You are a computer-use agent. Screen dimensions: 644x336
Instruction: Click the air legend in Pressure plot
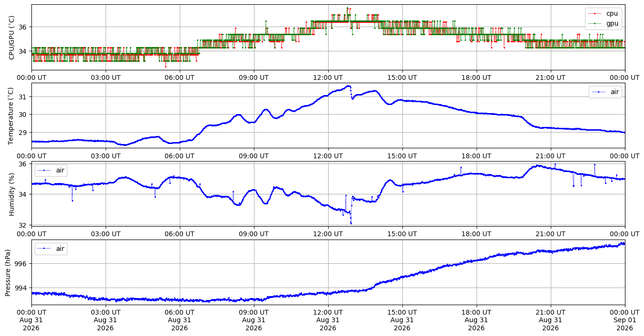(x=51, y=249)
